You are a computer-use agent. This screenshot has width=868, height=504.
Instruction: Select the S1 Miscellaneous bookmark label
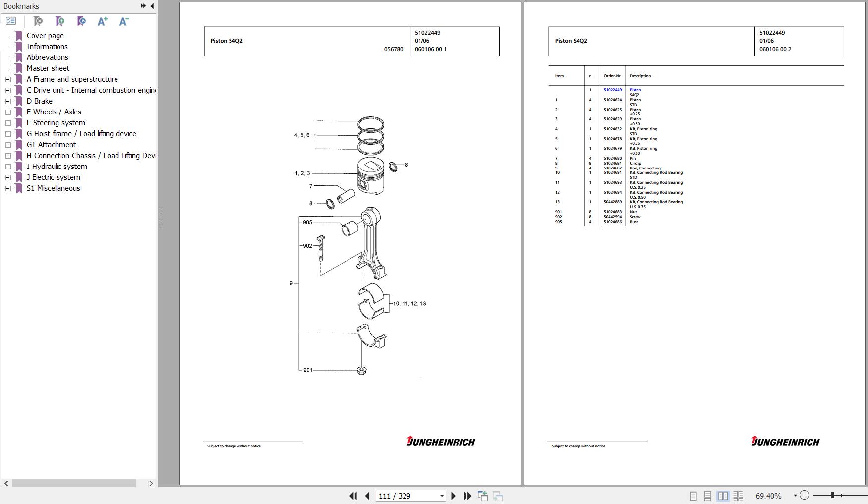[x=54, y=188]
